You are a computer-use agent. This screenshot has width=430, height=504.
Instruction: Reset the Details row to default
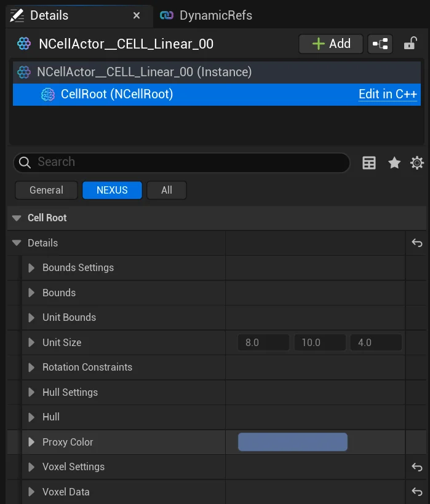(x=417, y=243)
